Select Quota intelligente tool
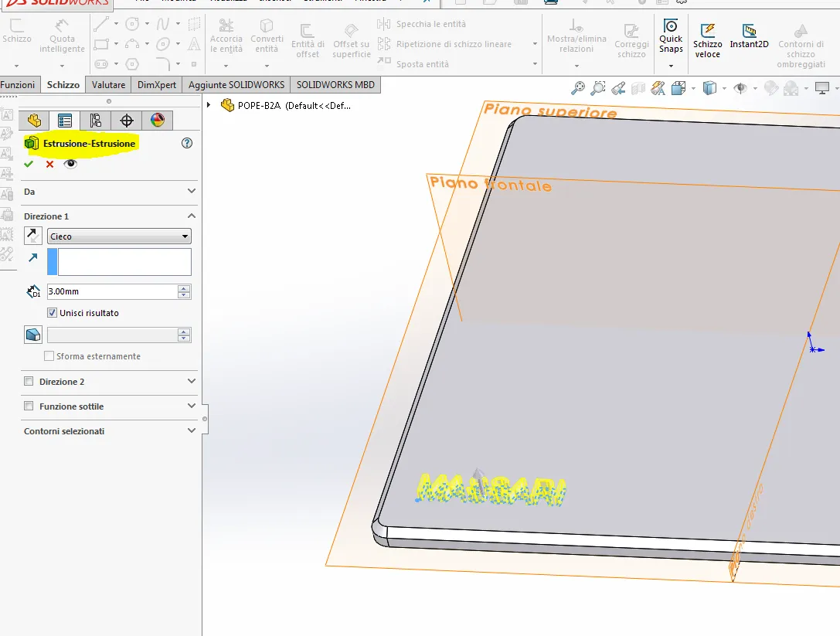 (x=62, y=36)
